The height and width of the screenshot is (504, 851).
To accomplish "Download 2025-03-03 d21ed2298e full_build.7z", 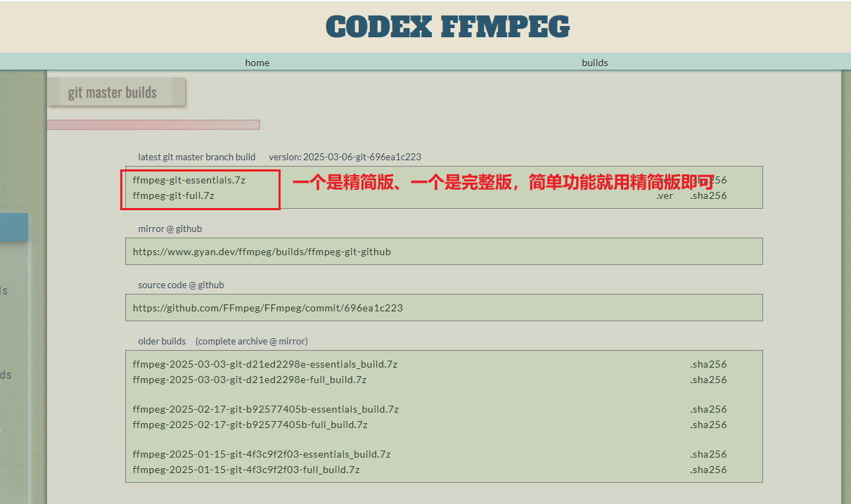I will pos(250,380).
